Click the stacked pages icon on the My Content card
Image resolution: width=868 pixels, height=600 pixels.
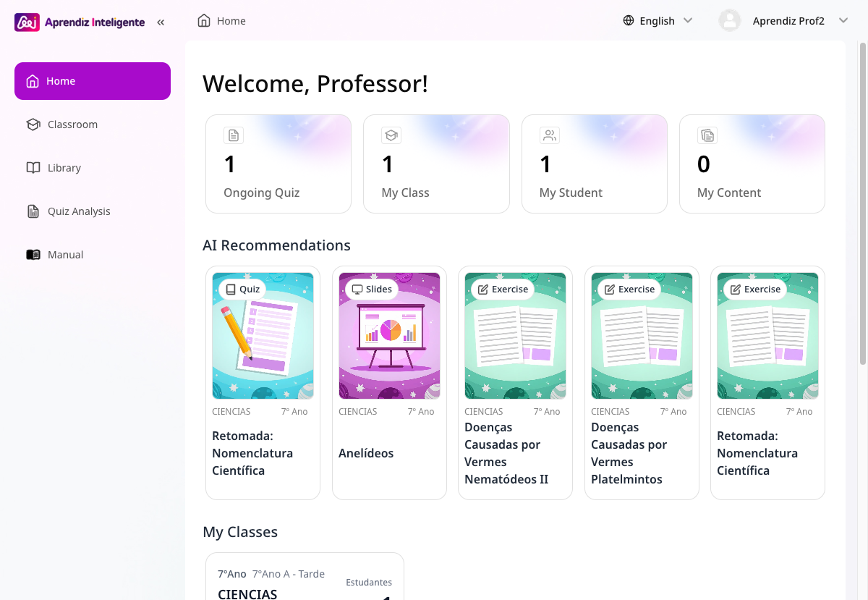(x=707, y=135)
